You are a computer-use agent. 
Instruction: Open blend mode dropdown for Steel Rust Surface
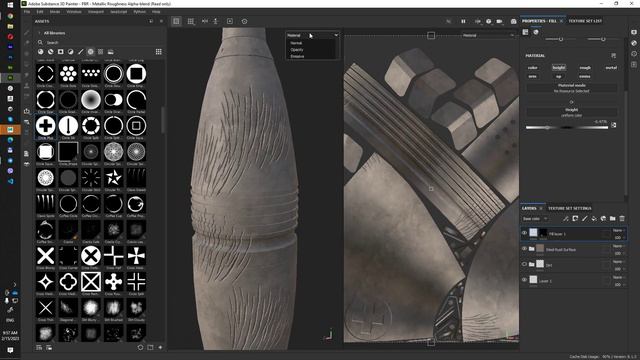(x=618, y=246)
